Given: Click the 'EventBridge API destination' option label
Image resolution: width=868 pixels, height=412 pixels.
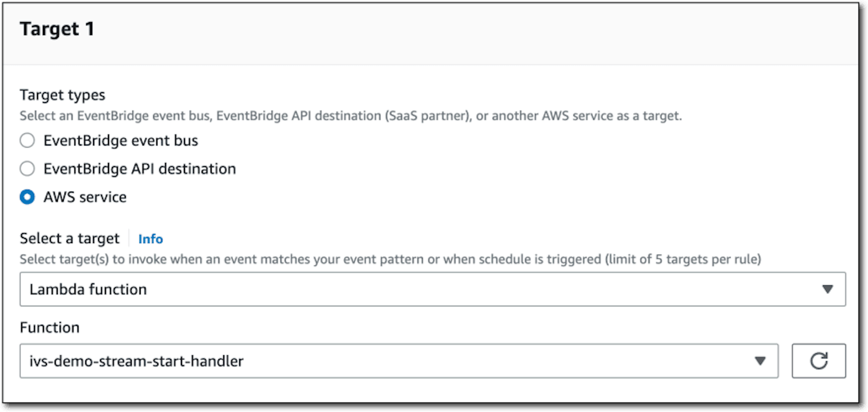Looking at the screenshot, I should 140,169.
